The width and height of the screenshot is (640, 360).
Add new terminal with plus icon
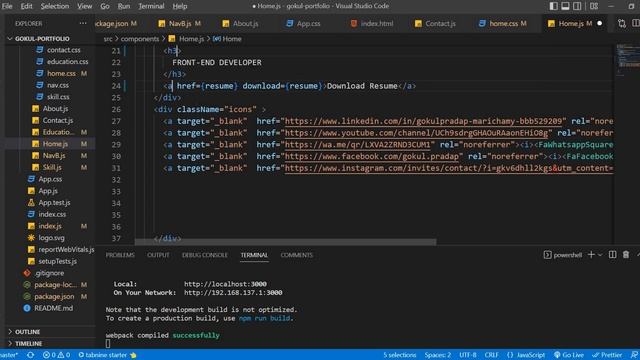(591, 255)
